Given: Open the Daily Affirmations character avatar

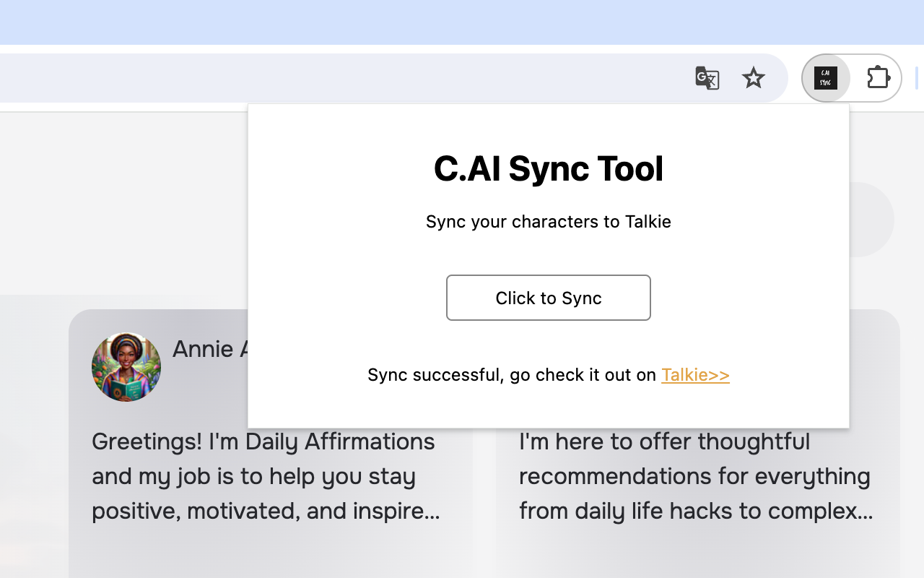Looking at the screenshot, I should 126,367.
